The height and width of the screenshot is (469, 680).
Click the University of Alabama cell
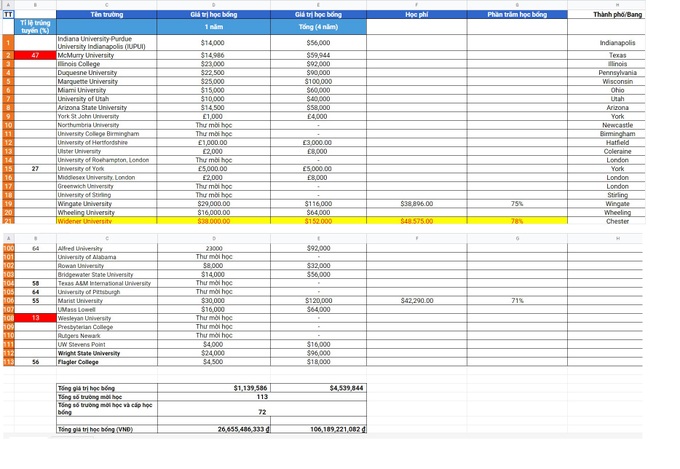[x=107, y=257]
